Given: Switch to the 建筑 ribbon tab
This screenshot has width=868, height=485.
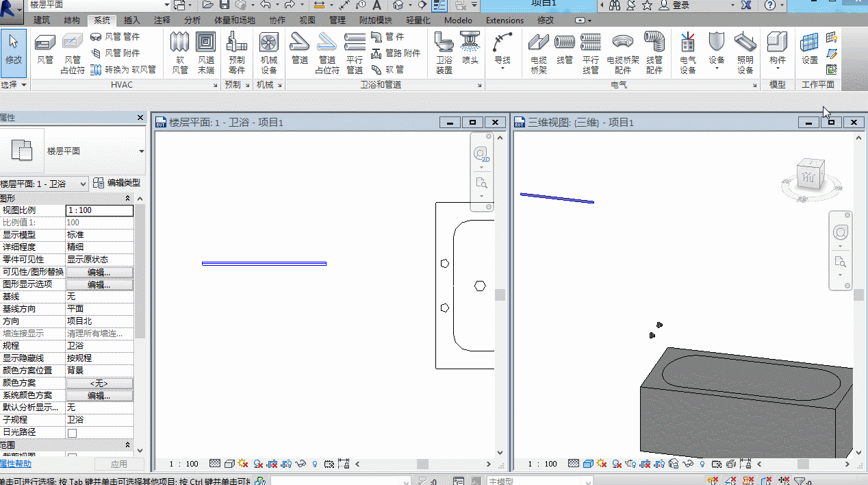Looking at the screenshot, I should [42, 20].
